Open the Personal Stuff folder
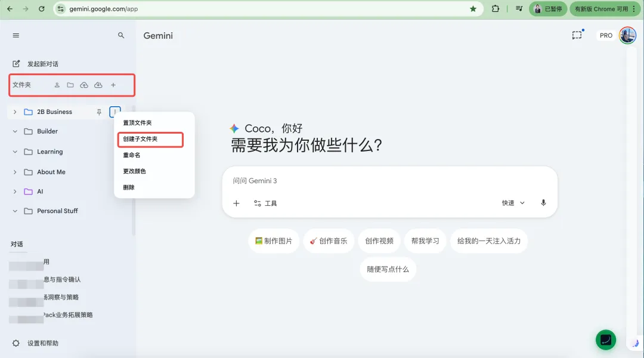Viewport: 644px width, 358px height. pos(57,211)
